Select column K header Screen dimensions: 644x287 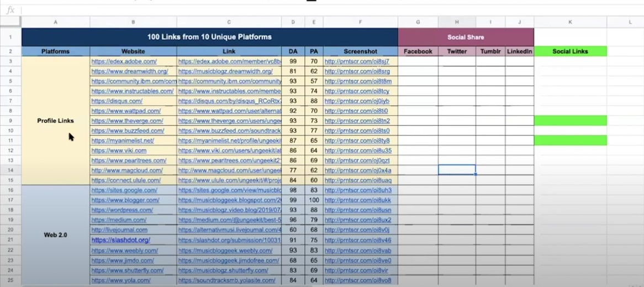570,22
